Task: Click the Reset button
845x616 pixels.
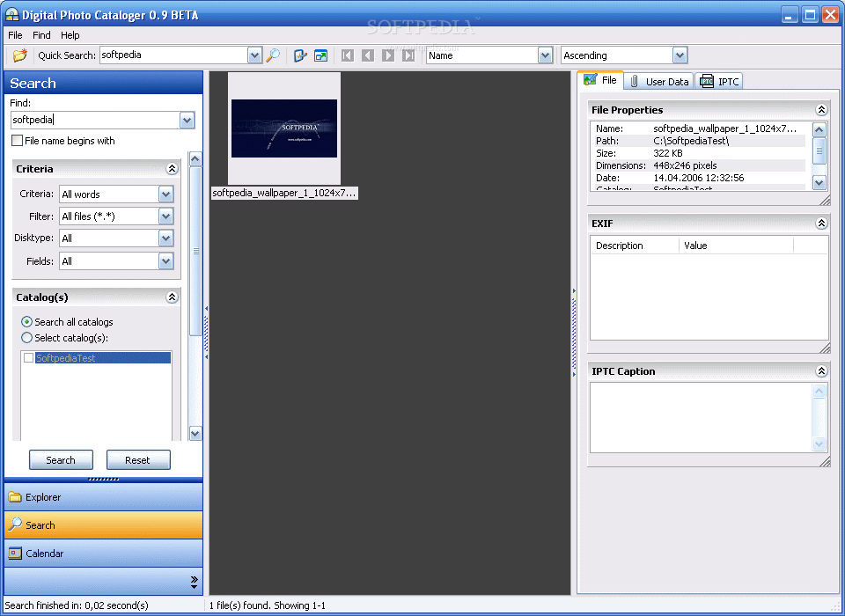Action: click(x=138, y=460)
